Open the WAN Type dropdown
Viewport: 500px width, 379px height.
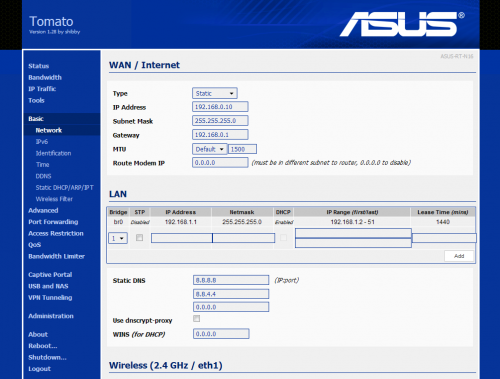click(215, 93)
